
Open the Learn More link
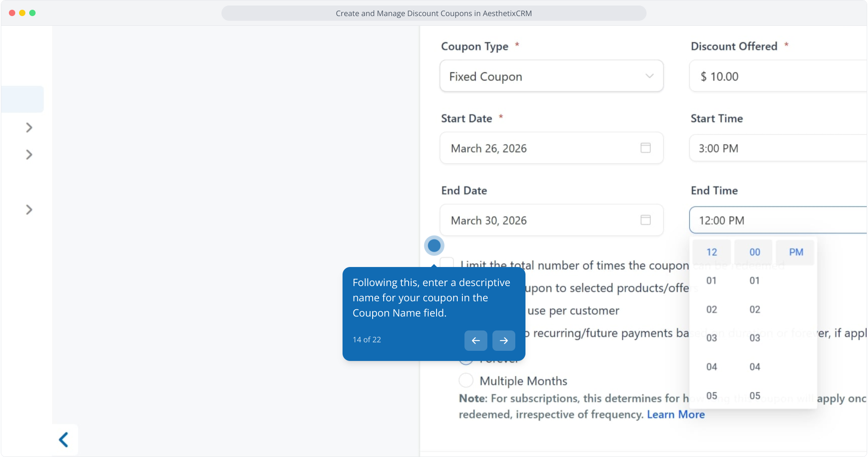(675, 414)
